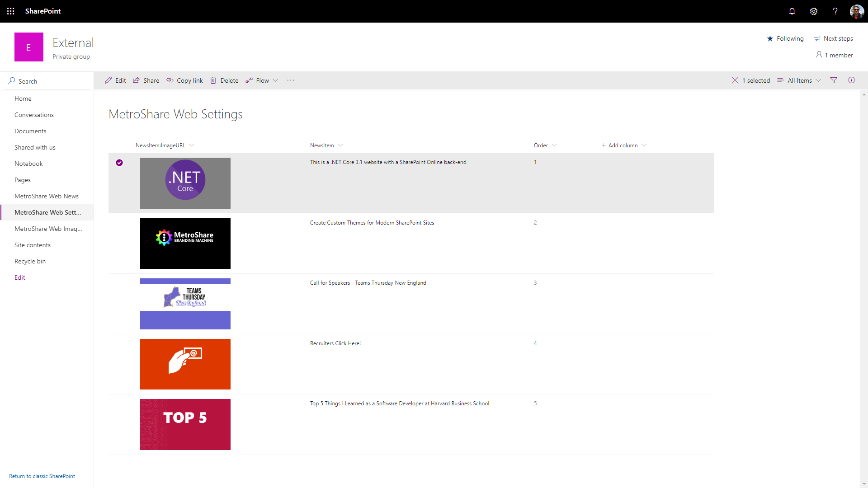Screen dimensions: 868x488
Task: Open the app launcher waffle icon
Action: tap(11, 11)
